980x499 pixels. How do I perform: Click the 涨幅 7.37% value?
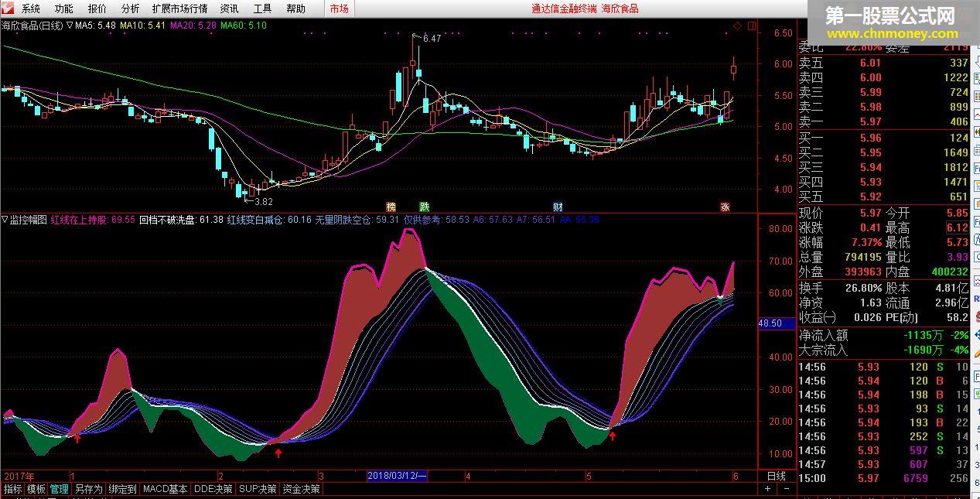[866, 242]
